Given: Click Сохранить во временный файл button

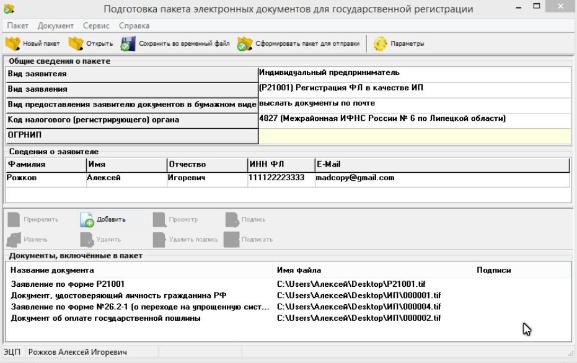Looking at the screenshot, I should 175,43.
